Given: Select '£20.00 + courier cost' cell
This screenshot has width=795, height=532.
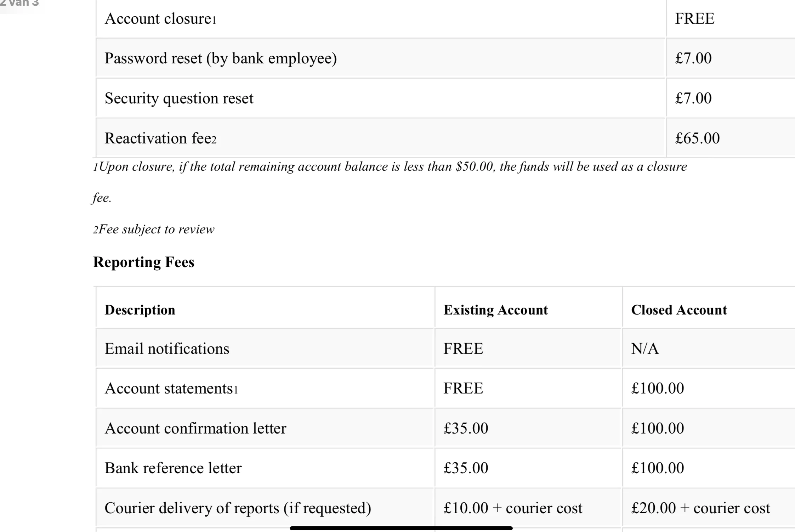Looking at the screenshot, I should (700, 508).
